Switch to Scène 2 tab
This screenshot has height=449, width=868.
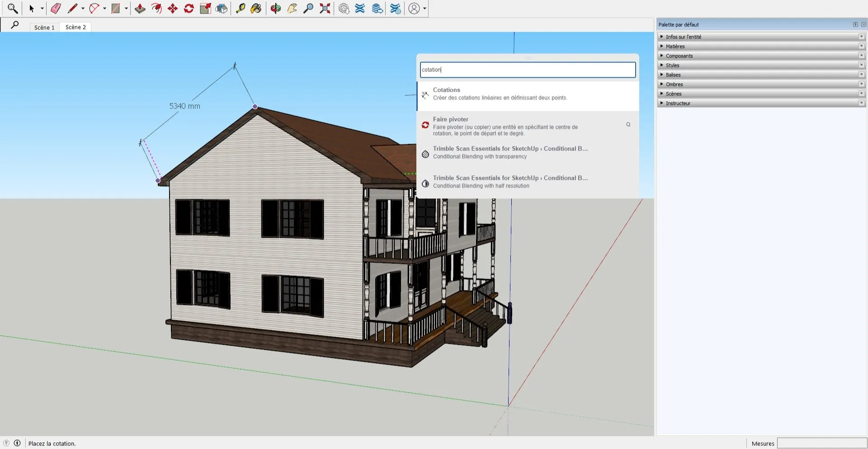point(75,27)
